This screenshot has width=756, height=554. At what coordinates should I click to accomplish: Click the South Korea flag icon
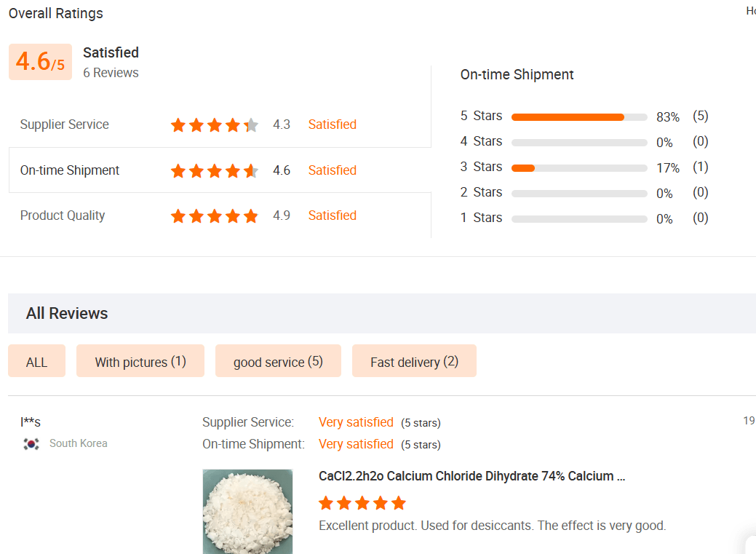pyautogui.click(x=31, y=443)
